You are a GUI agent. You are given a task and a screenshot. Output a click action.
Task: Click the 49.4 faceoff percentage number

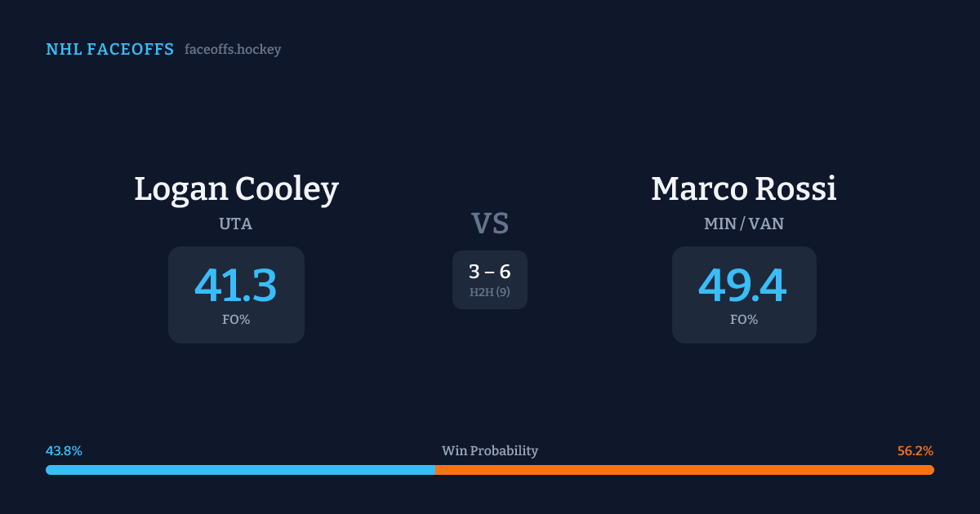click(x=743, y=286)
